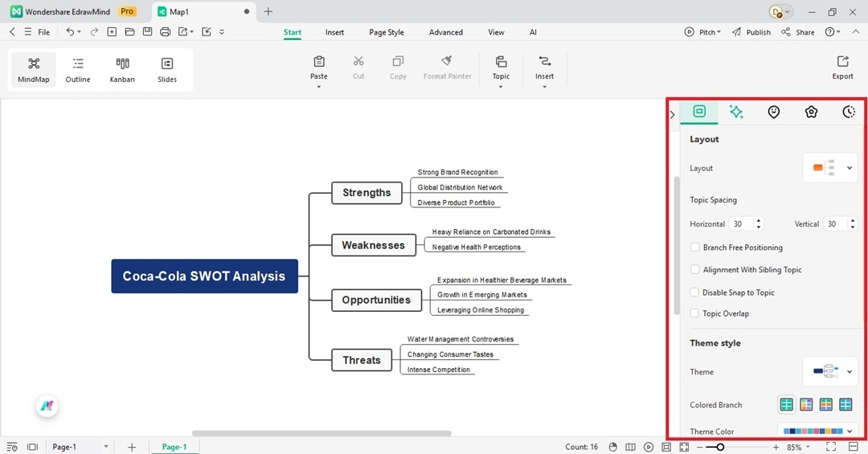This screenshot has width=868, height=454.
Task: Expand the Paste options arrow
Action: [319, 87]
